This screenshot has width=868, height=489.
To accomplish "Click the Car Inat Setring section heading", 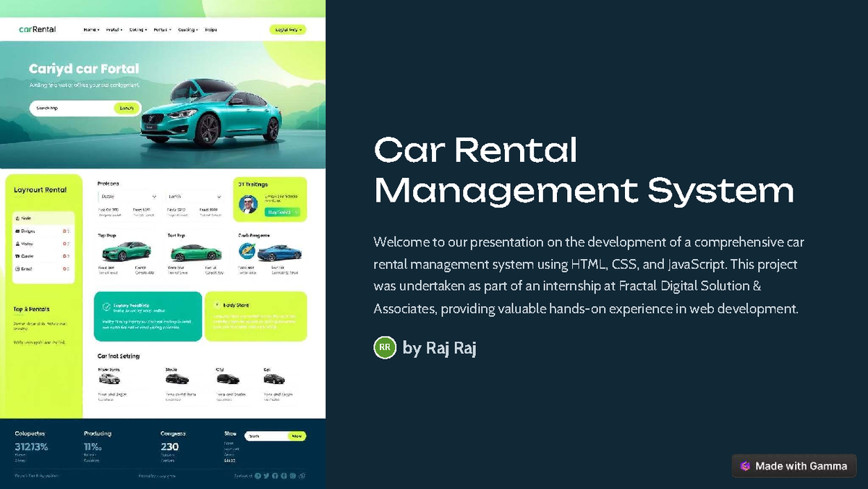I will pos(119,356).
